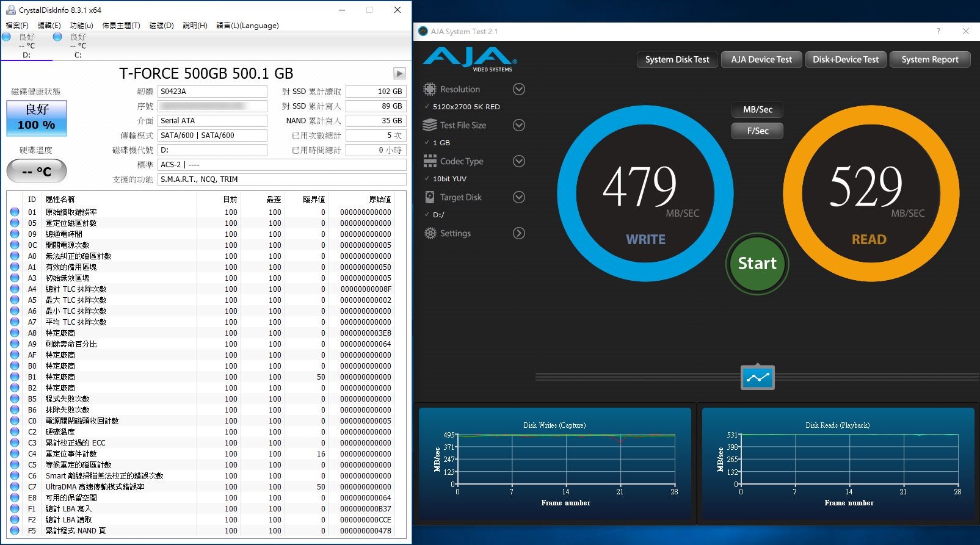Expand the Resolution dropdown arrow

519,89
